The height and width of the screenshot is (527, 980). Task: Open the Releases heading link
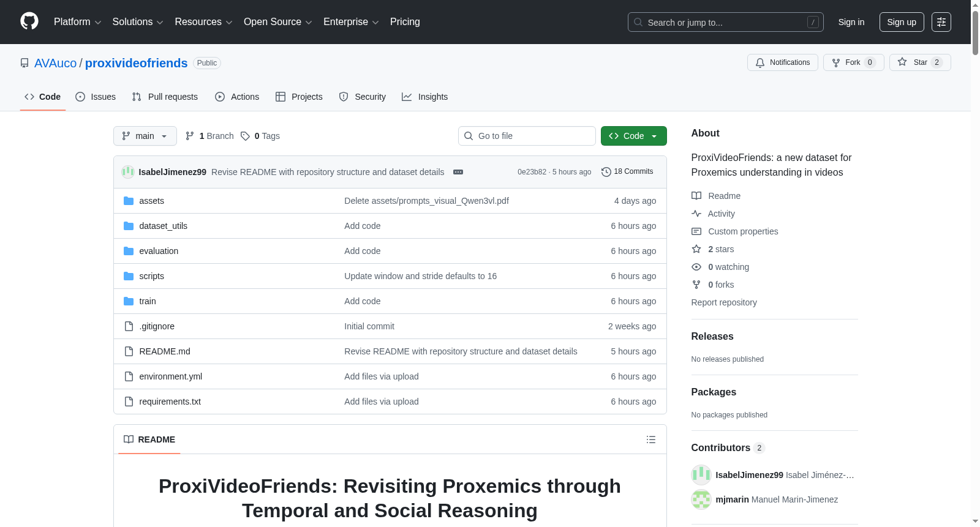[x=712, y=337]
